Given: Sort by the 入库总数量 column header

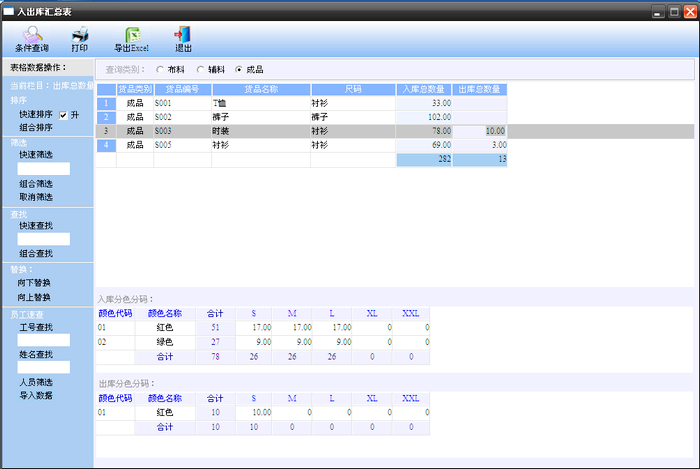Looking at the screenshot, I should coord(424,89).
